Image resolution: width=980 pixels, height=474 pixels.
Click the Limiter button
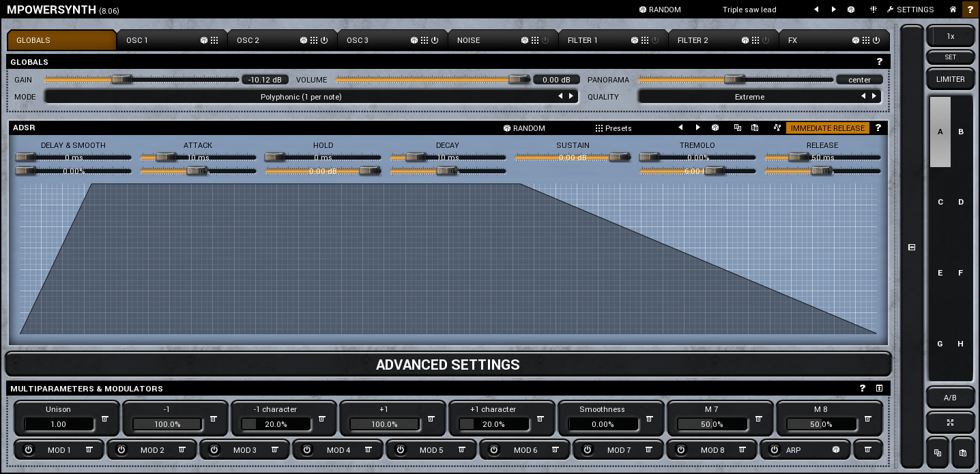(950, 79)
